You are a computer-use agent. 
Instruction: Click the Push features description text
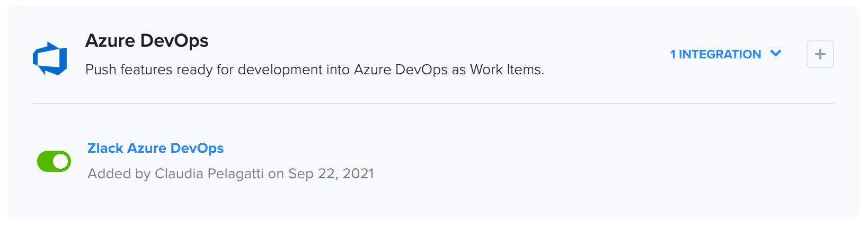tap(315, 70)
